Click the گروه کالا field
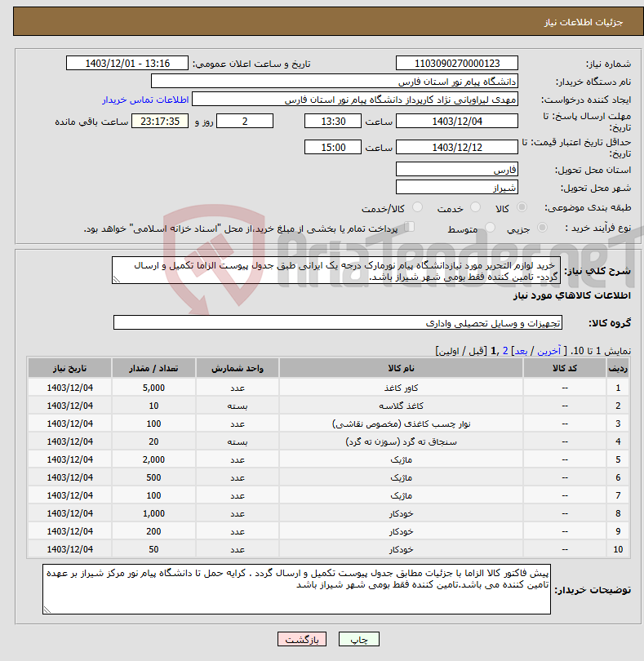The height and width of the screenshot is (661, 644). pos(338,322)
